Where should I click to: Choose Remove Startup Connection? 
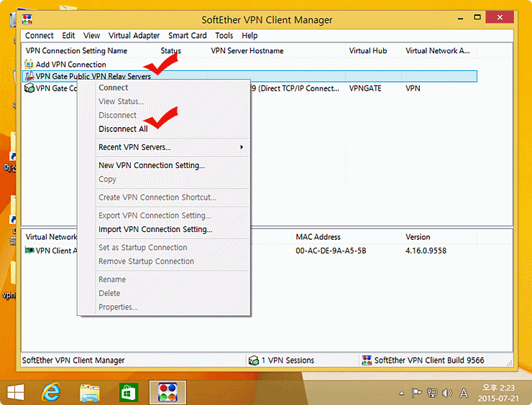tap(164, 261)
